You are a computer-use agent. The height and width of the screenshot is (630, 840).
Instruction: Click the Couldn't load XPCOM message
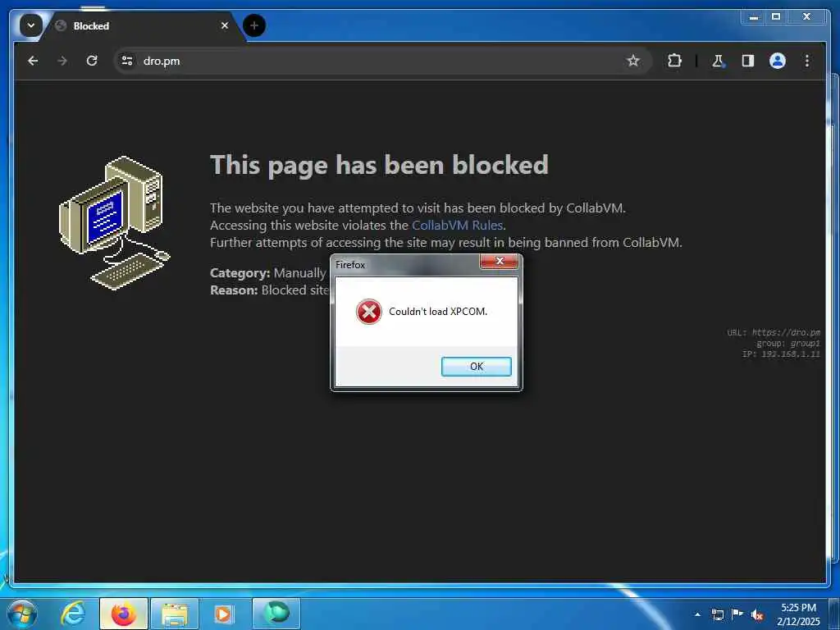[x=438, y=311]
